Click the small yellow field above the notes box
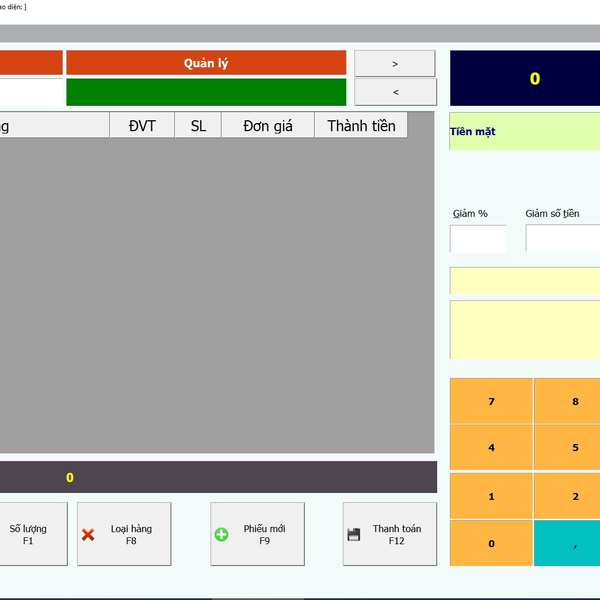Screen dimensions: 600x600 [x=525, y=281]
